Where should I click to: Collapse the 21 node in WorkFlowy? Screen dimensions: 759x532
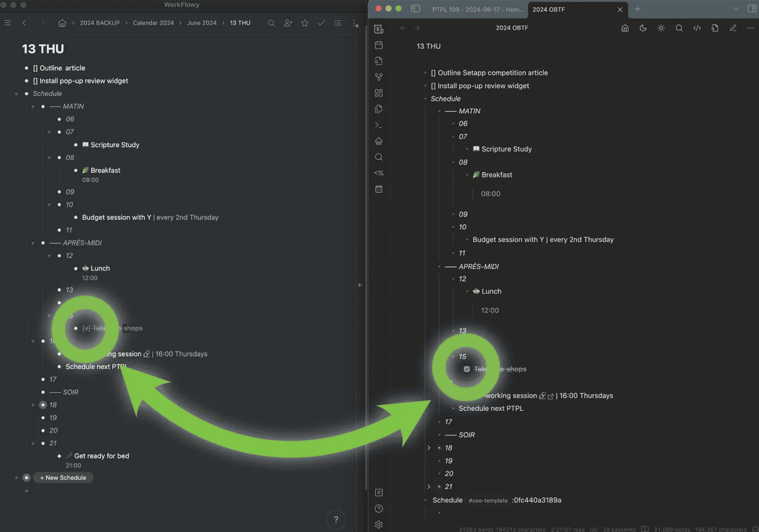[x=33, y=443]
